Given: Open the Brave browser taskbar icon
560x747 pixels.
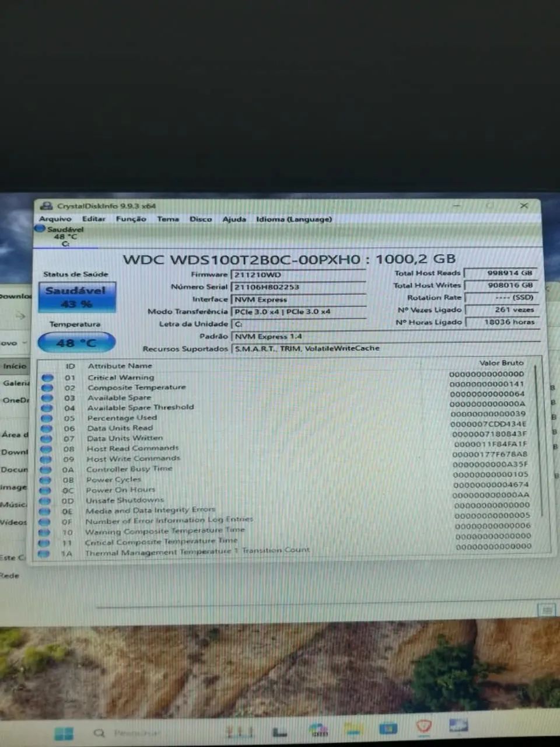Looking at the screenshot, I should click(423, 727).
